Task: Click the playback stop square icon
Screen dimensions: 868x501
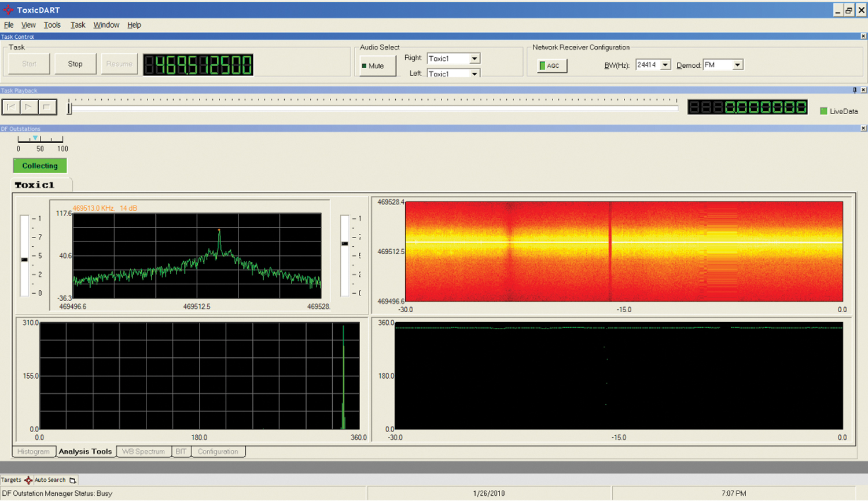Action: pyautogui.click(x=47, y=107)
